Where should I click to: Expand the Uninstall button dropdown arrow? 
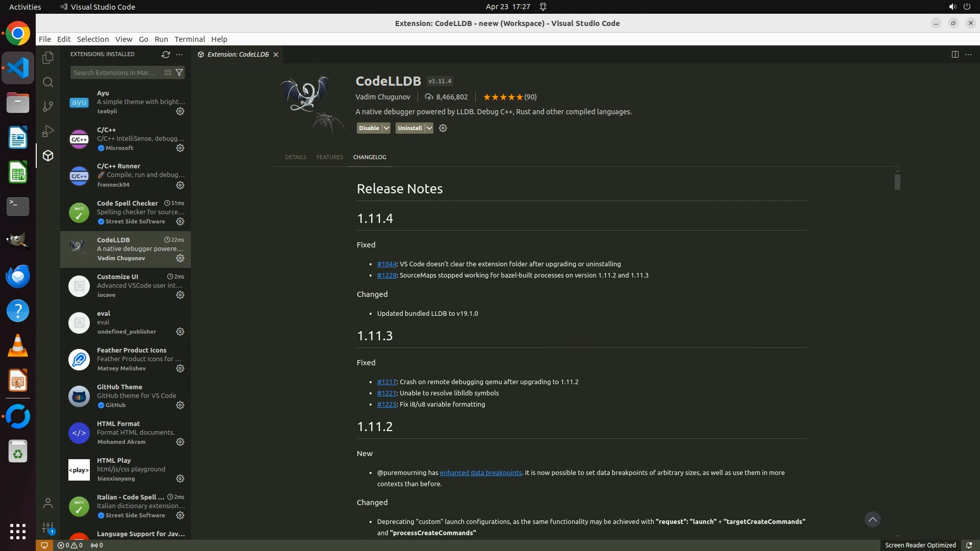click(x=429, y=128)
